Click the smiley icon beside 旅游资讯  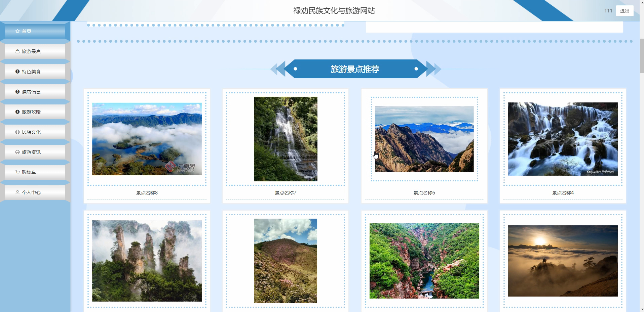point(17,152)
